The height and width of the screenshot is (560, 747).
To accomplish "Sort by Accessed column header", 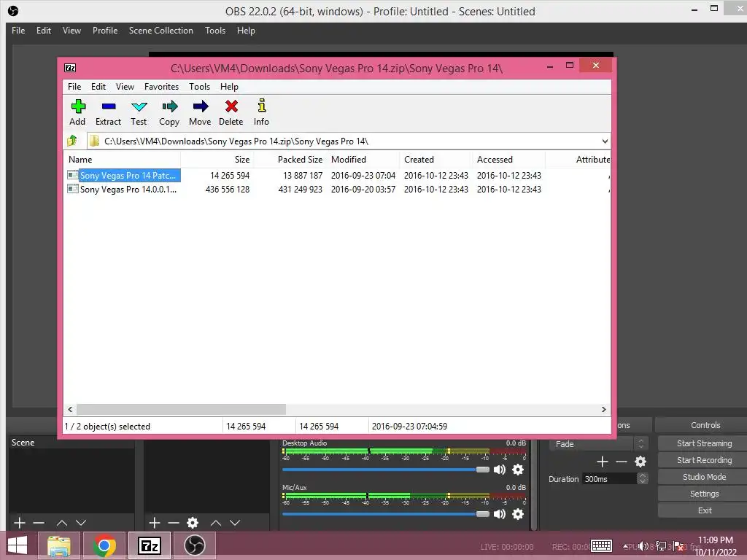I will pyautogui.click(x=508, y=160).
